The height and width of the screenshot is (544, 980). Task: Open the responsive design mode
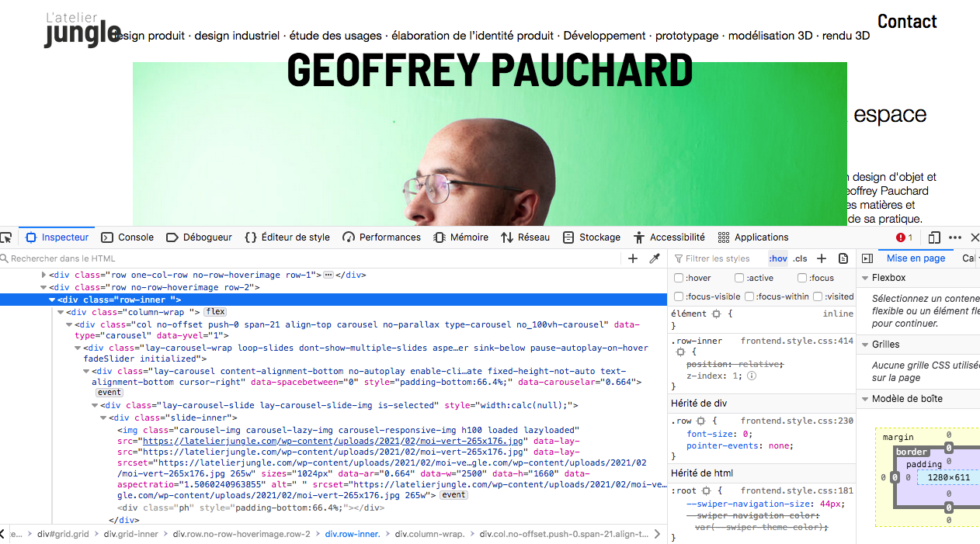[x=934, y=237]
